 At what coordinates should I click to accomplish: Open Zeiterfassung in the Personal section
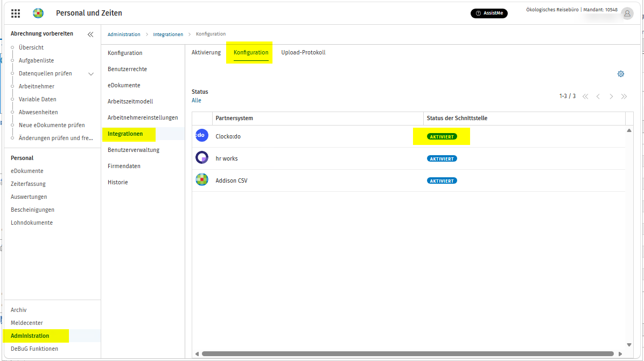coord(28,184)
